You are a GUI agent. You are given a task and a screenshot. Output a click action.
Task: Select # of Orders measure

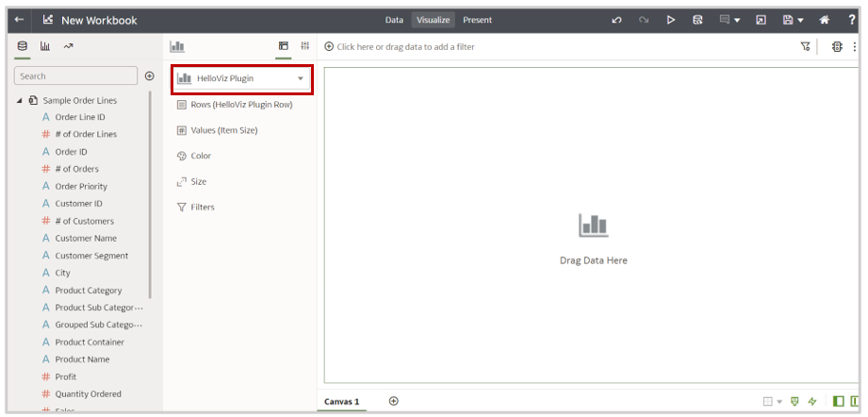tap(76, 169)
